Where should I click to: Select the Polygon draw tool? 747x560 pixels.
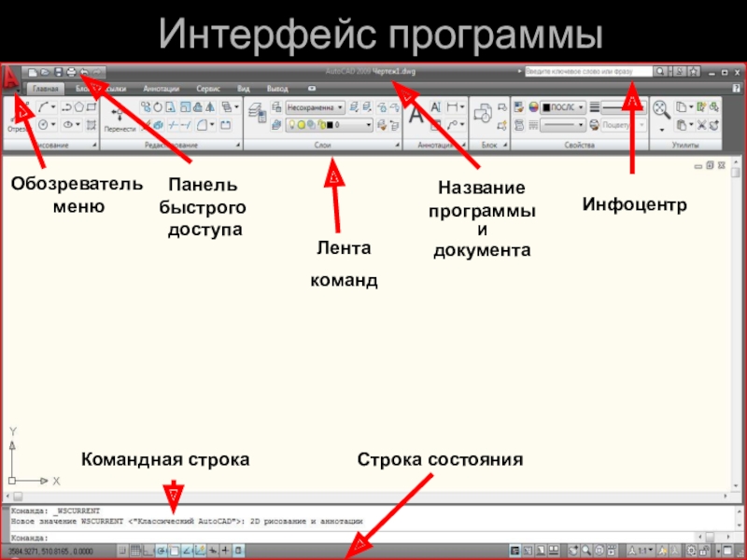[x=79, y=107]
